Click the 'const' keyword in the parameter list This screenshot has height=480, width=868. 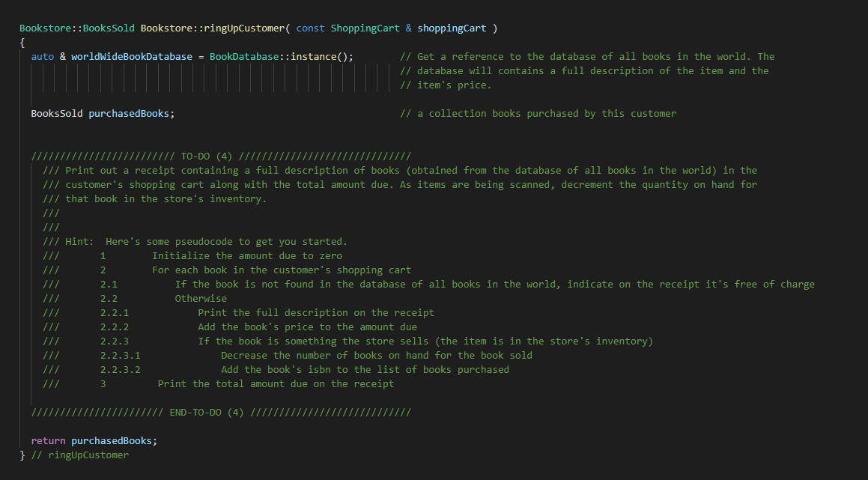click(311, 28)
